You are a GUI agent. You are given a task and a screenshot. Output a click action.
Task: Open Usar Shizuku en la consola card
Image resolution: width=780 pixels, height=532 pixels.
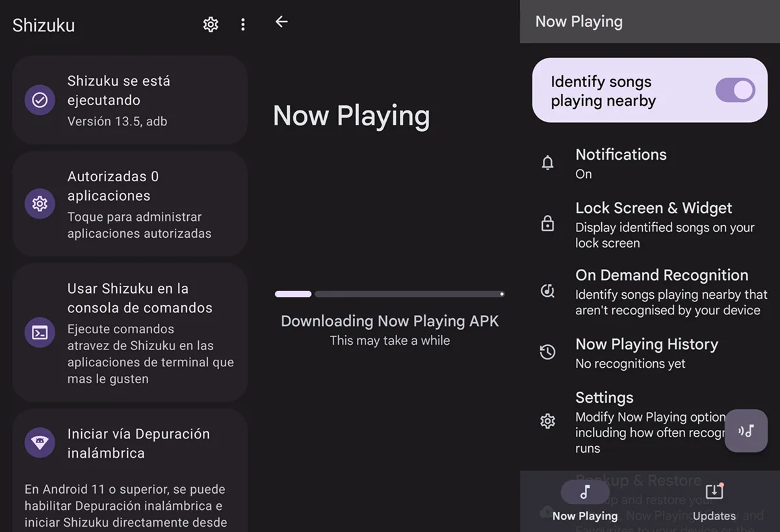[x=130, y=332]
